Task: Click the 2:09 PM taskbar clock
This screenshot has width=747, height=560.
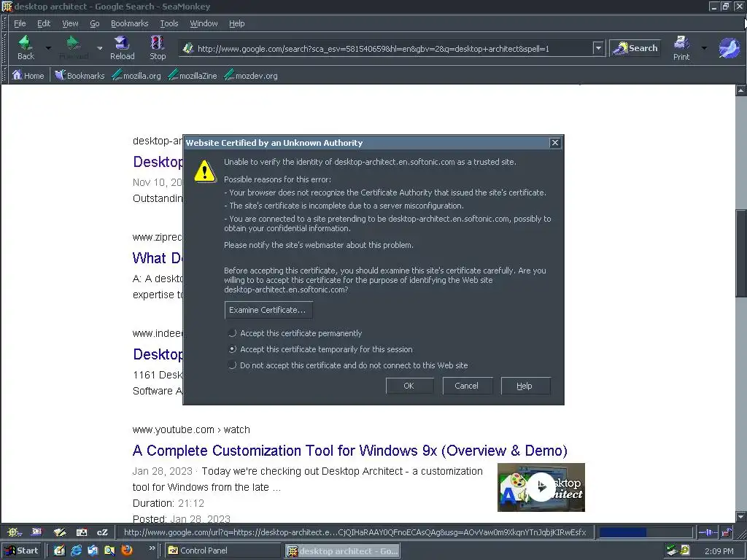Action: pos(719,551)
